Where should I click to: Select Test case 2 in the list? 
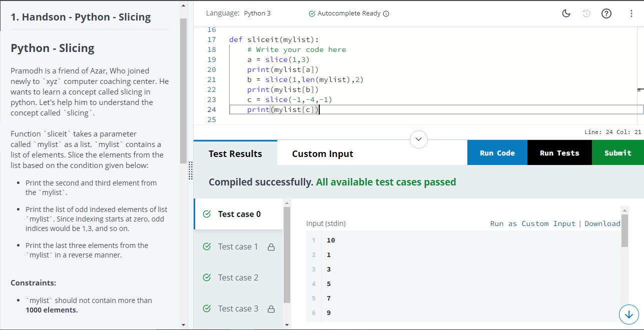click(238, 277)
